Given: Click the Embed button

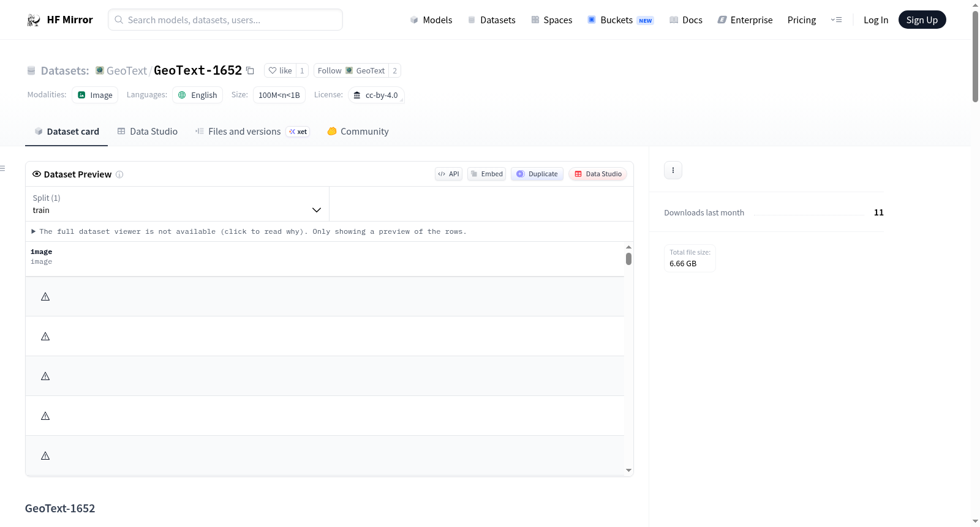Looking at the screenshot, I should pos(487,174).
